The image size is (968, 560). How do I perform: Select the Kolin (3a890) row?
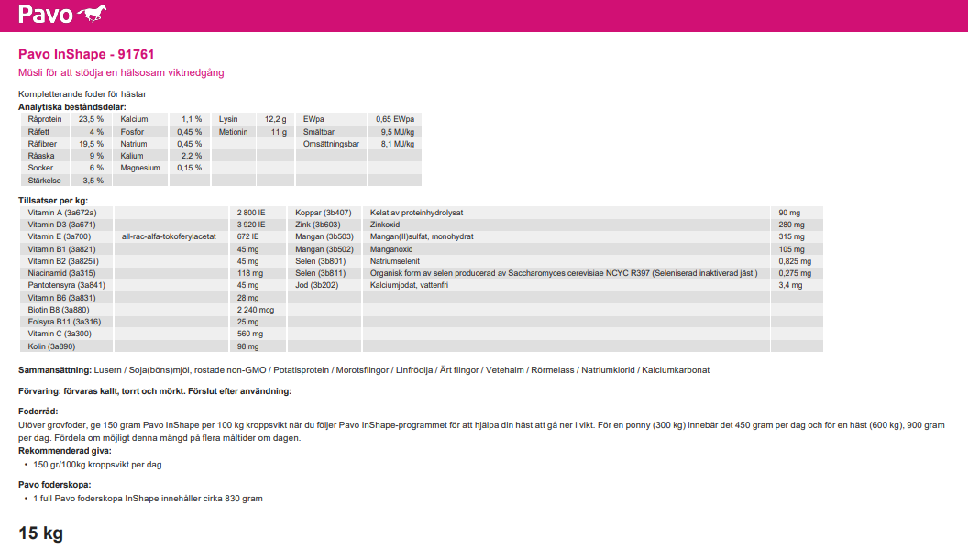pyautogui.click(x=54, y=346)
